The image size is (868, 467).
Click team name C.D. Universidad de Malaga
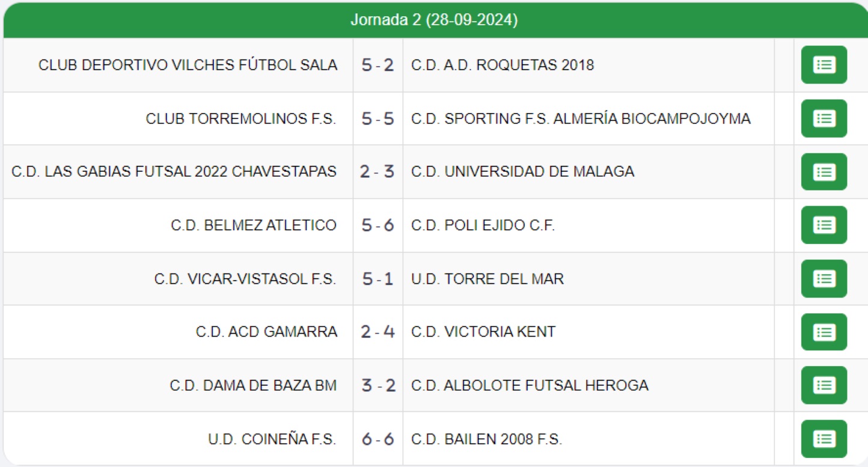[x=522, y=172]
